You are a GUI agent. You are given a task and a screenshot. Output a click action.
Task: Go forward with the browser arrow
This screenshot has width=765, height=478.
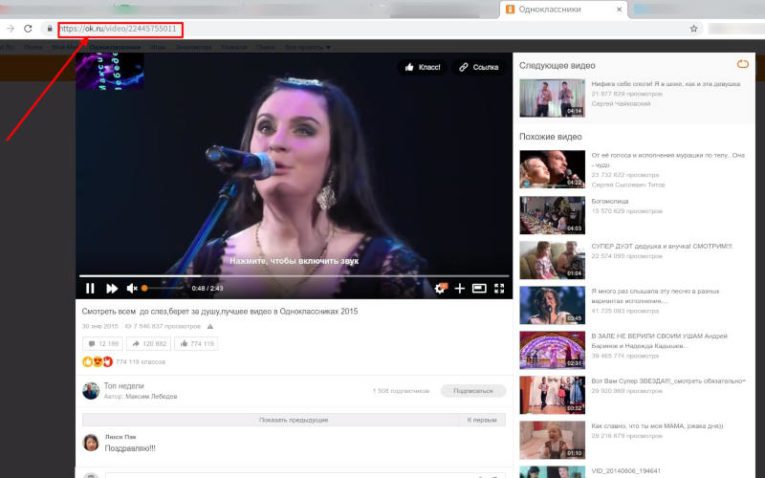coord(10,29)
